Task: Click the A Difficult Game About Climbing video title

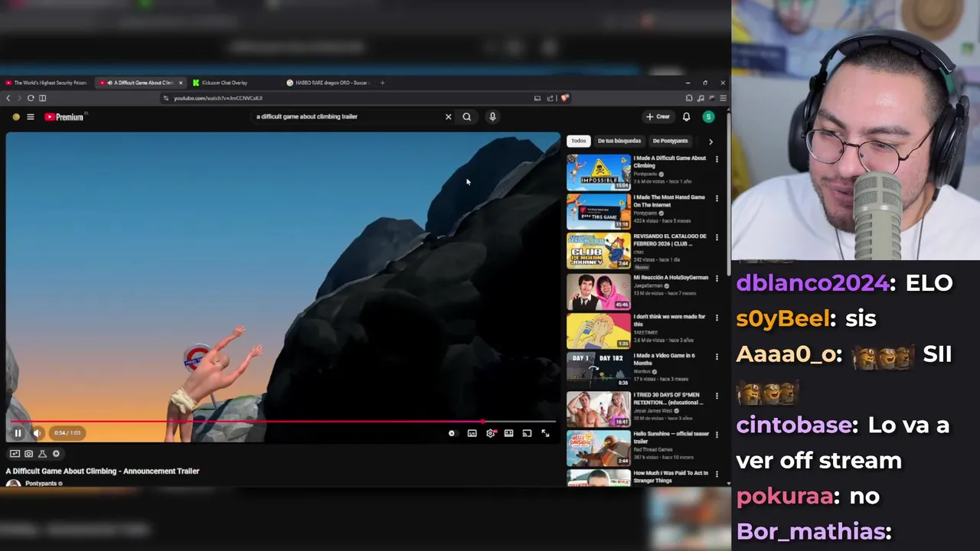Action: tap(103, 471)
